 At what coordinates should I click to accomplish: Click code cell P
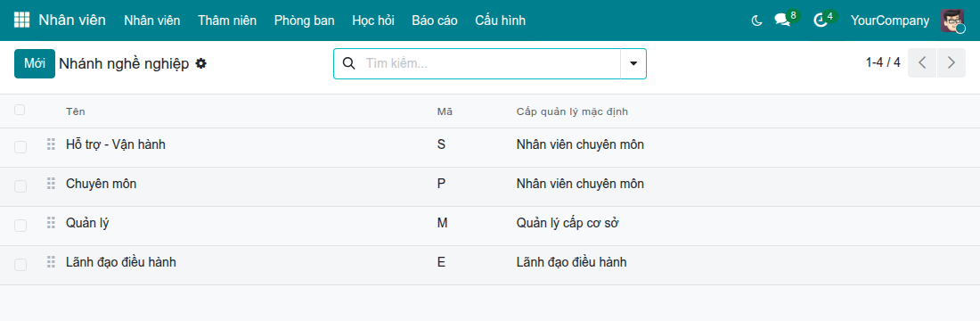441,184
